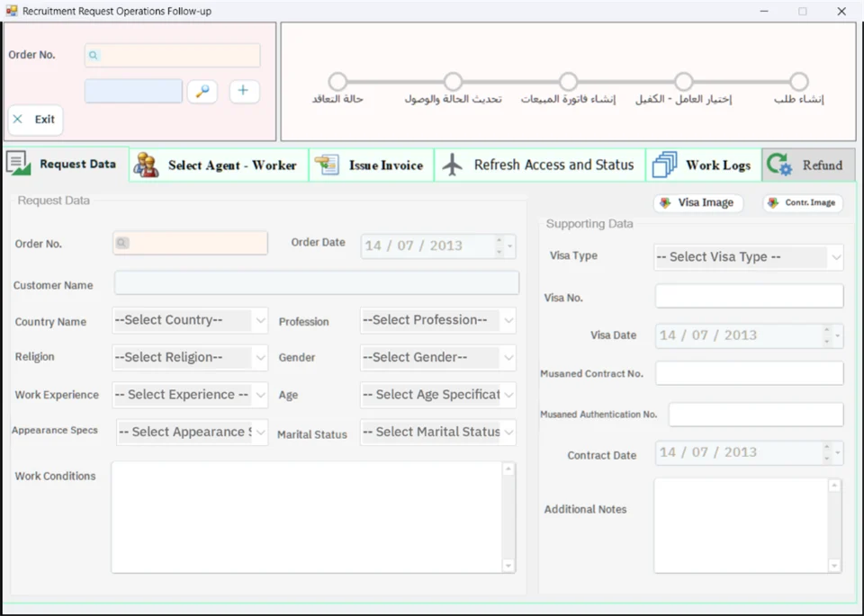Select the حالة التعاقد progress step circle
Screen dimensions: 864x616
337,82
